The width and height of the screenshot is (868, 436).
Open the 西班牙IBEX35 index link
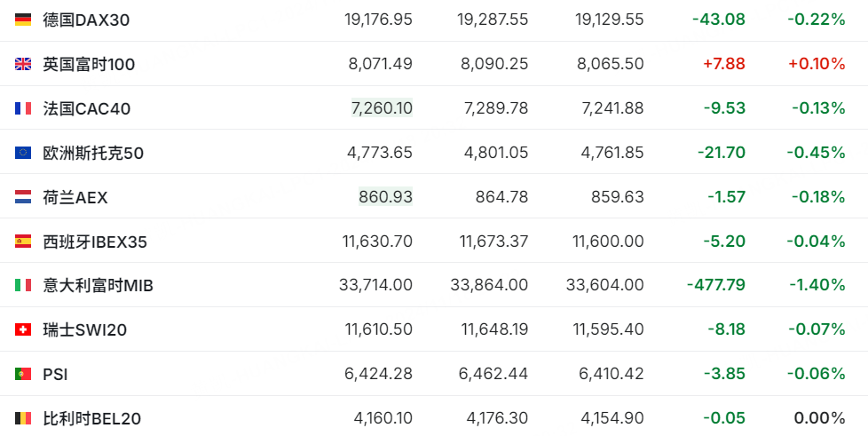[95, 242]
